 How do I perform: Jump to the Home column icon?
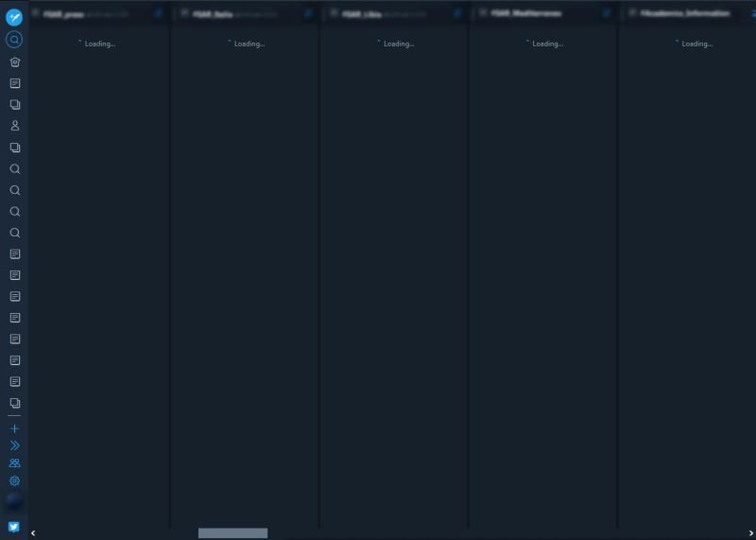pos(15,62)
